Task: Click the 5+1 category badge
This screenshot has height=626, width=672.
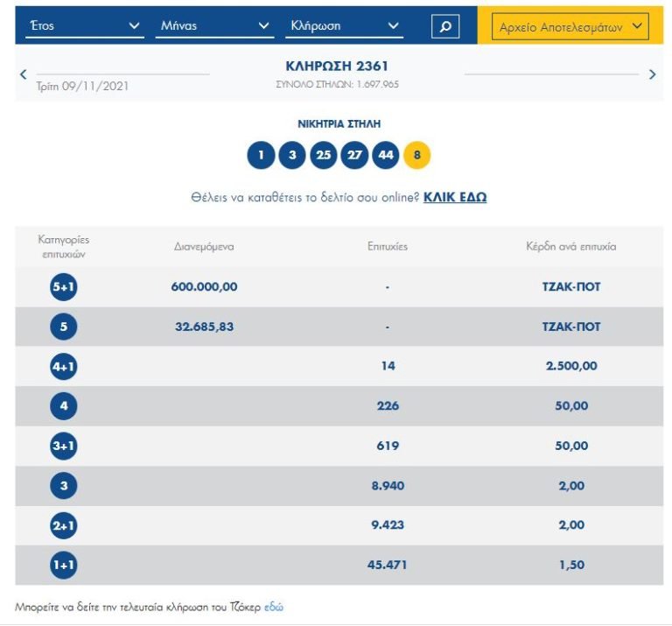Action: coord(64,286)
